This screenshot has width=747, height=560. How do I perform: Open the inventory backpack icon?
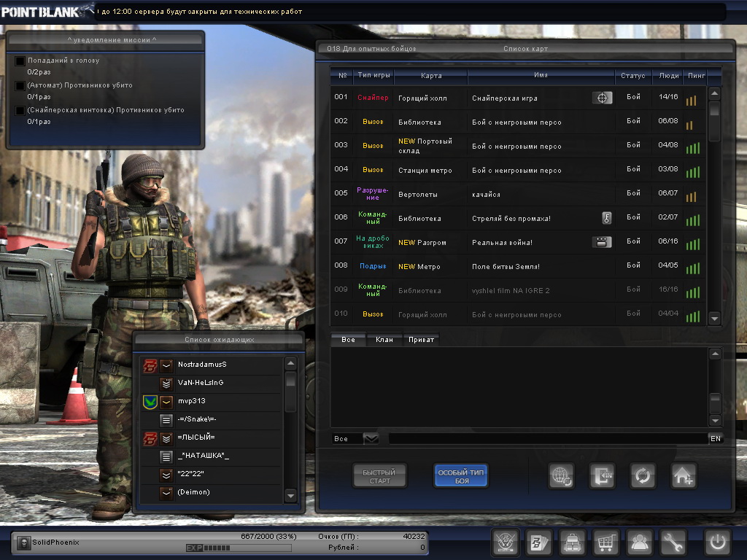pos(571,542)
